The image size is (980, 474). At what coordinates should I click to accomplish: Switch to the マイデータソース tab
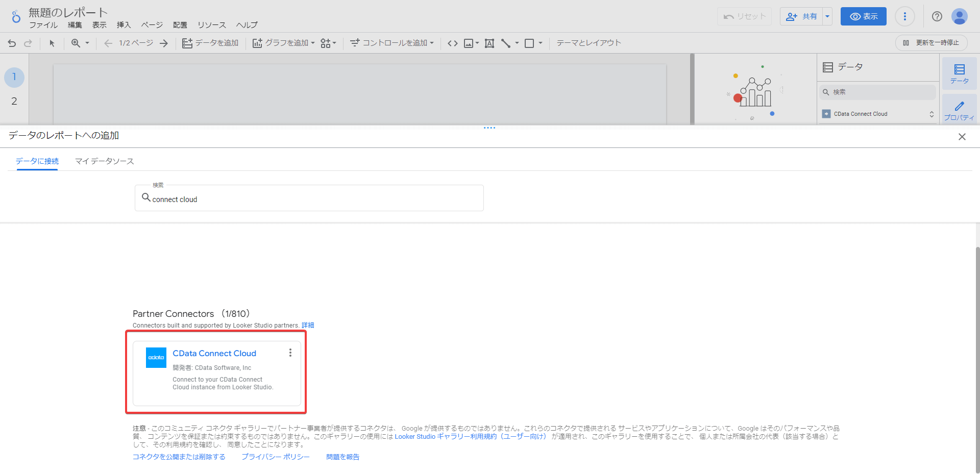coord(105,161)
